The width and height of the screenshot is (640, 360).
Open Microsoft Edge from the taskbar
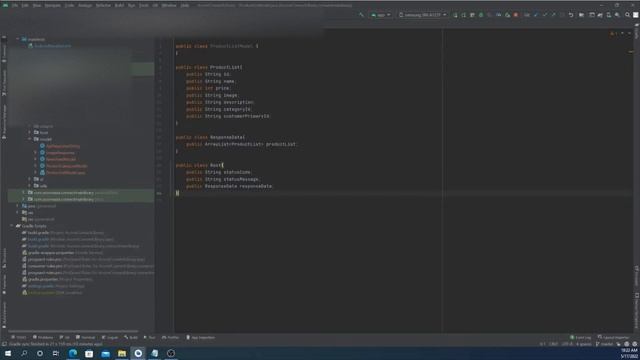click(73, 353)
